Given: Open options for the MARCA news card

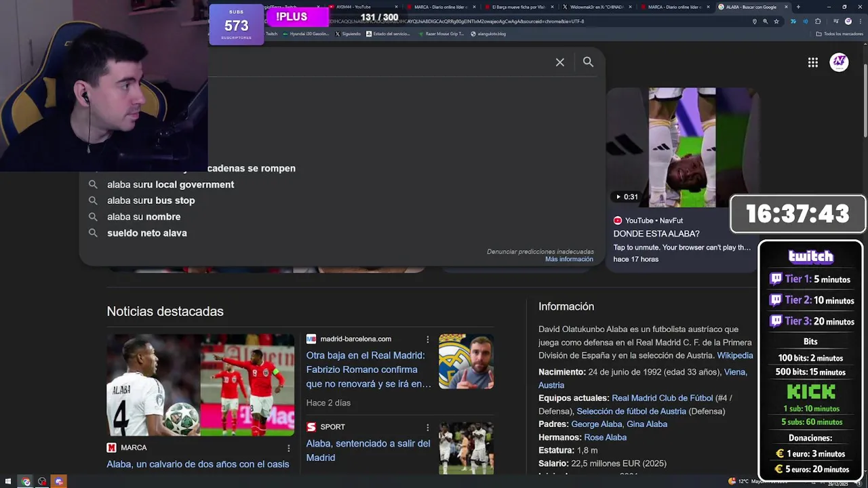Looking at the screenshot, I should pos(288,448).
